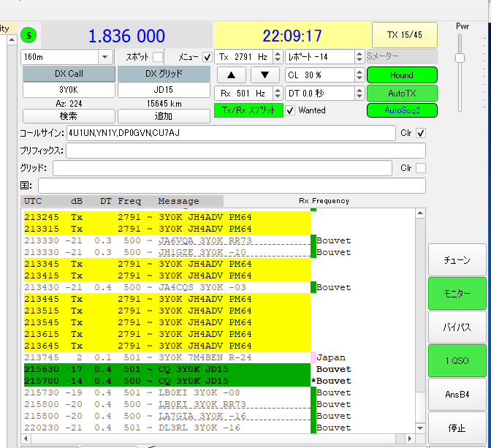
Task: Select the 215630 CQ 3Y0K JD15 row
Action: coord(167,369)
